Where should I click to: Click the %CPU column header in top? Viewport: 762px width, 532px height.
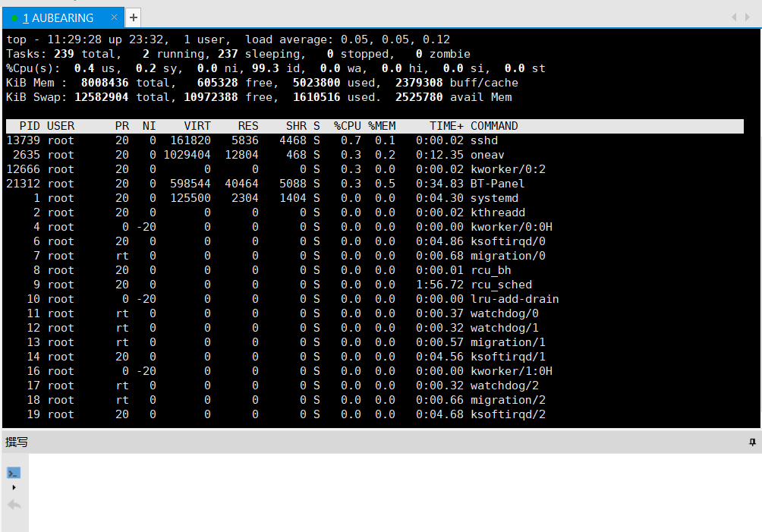click(x=347, y=126)
